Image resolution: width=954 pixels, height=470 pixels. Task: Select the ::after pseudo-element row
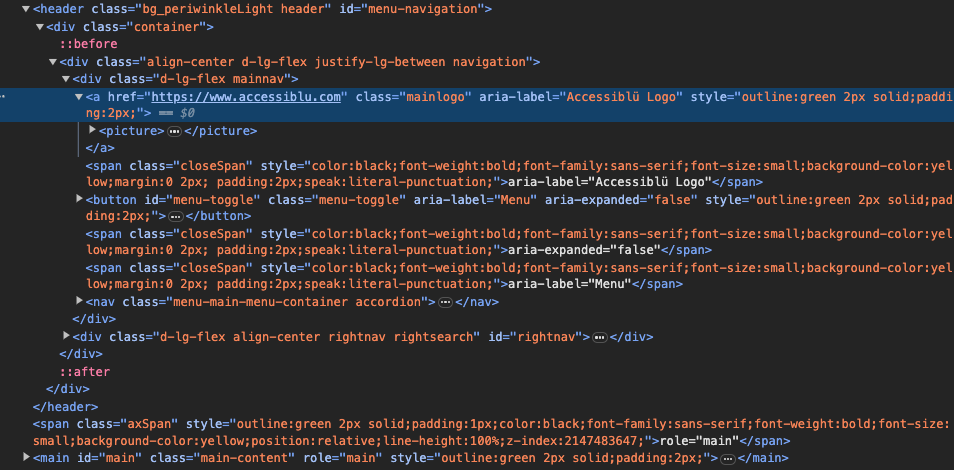[x=84, y=371]
